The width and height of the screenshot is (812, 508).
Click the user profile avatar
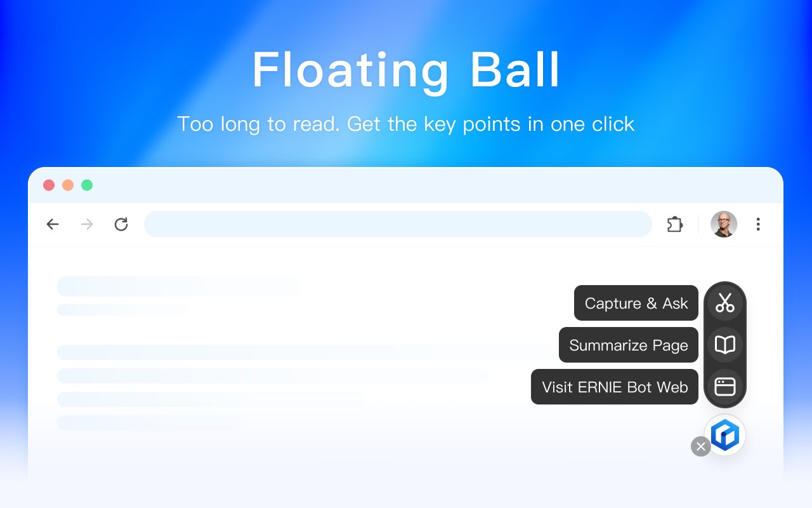point(724,224)
